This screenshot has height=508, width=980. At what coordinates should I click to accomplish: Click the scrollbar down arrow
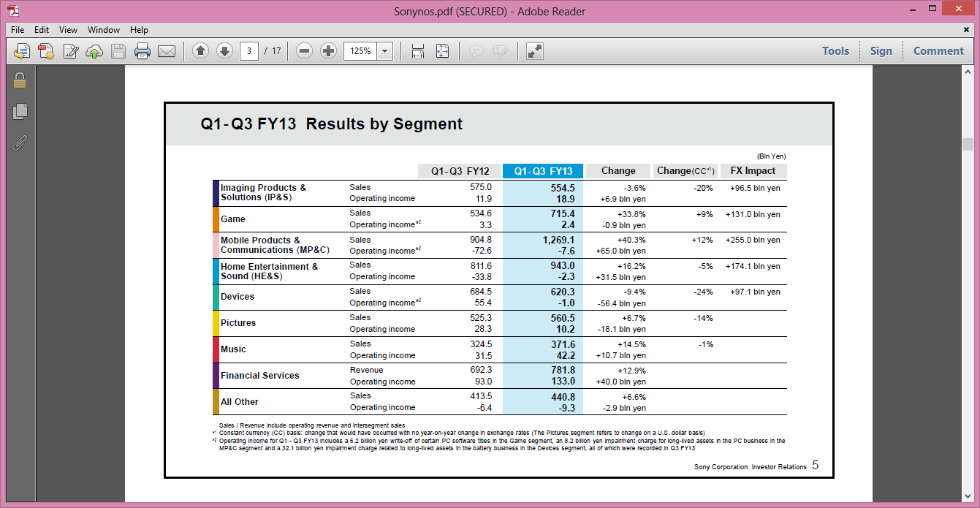pos(968,495)
